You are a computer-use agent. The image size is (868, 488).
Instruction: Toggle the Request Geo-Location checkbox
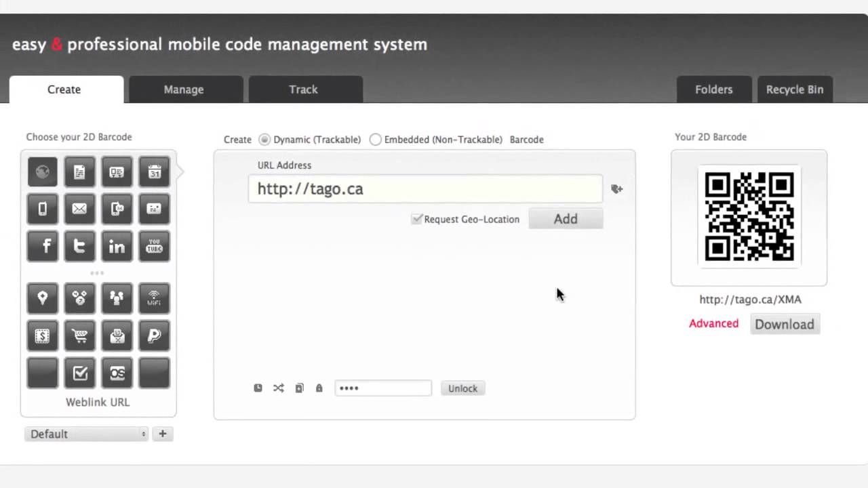click(x=416, y=219)
